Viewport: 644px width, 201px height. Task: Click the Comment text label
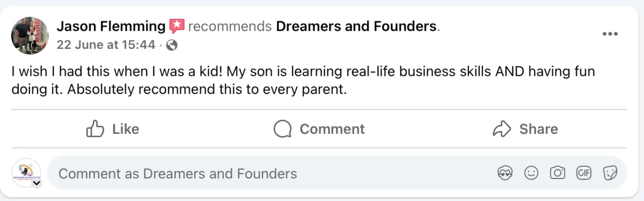(x=332, y=129)
